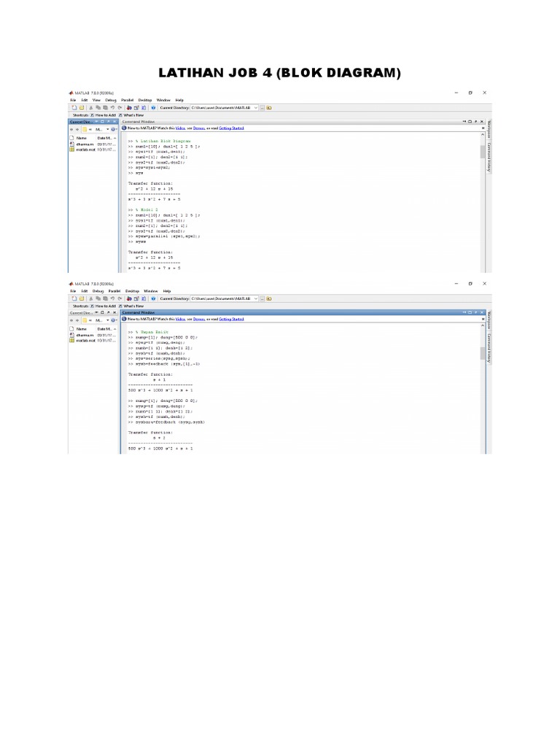The height and width of the screenshot is (747, 560).
Task: Click How to Add shortcut in Latihan Blok Diagram window
Action: coord(103,115)
